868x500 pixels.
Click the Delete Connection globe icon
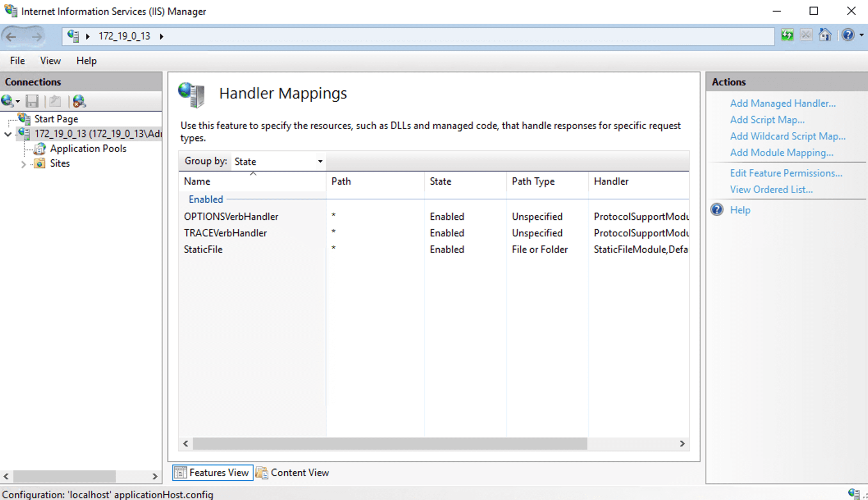click(79, 101)
